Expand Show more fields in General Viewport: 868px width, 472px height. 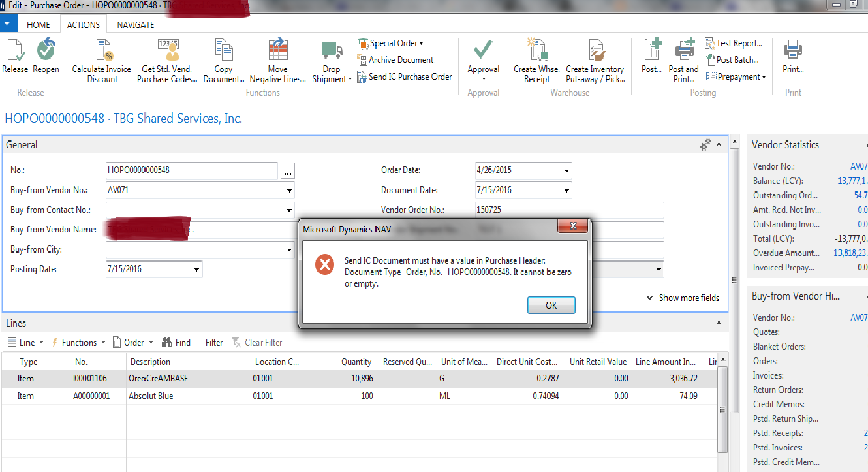click(x=683, y=298)
